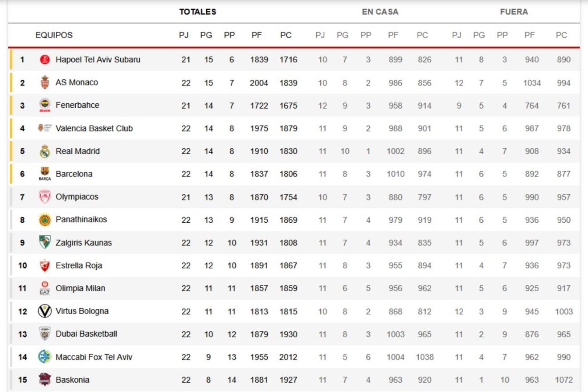Open the Dubai Basketball team link
The height and width of the screenshot is (392, 588).
(x=86, y=334)
